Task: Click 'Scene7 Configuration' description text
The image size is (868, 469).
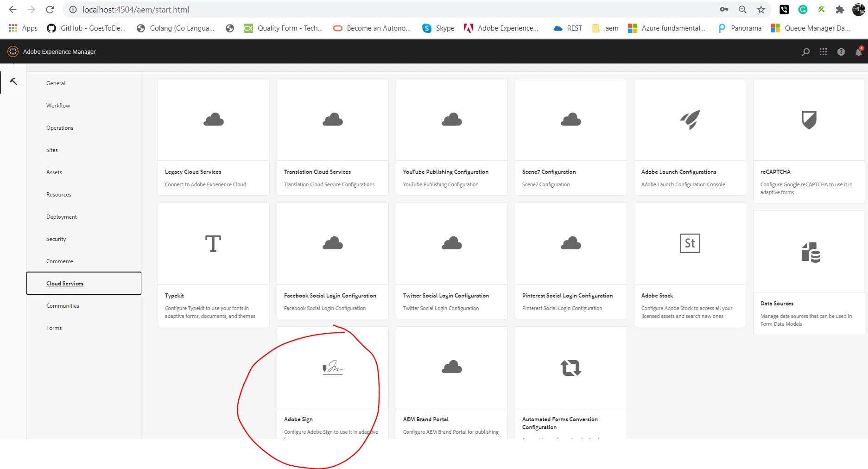Action: click(x=545, y=184)
